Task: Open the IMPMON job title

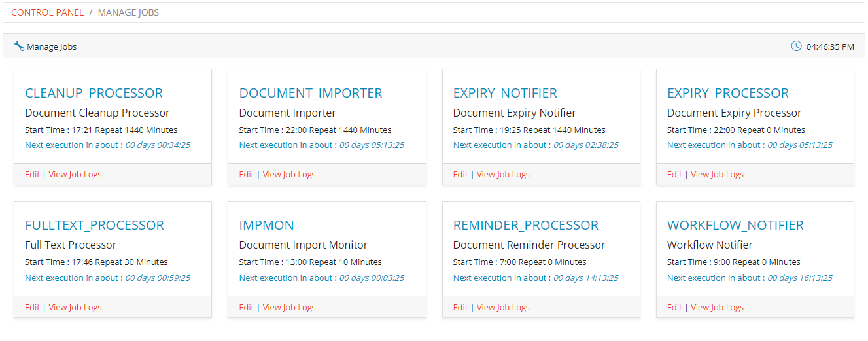Action: pyautogui.click(x=266, y=225)
